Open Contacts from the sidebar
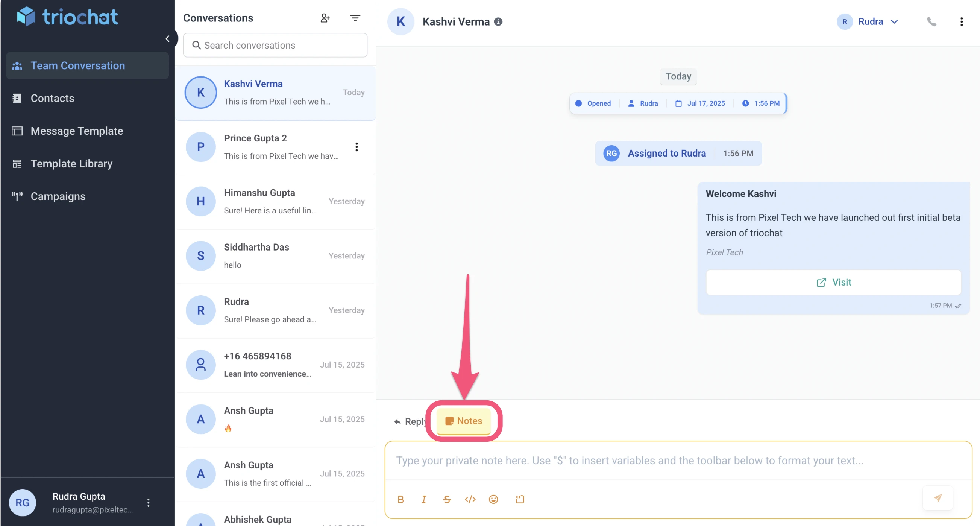Image resolution: width=980 pixels, height=526 pixels. coord(53,98)
